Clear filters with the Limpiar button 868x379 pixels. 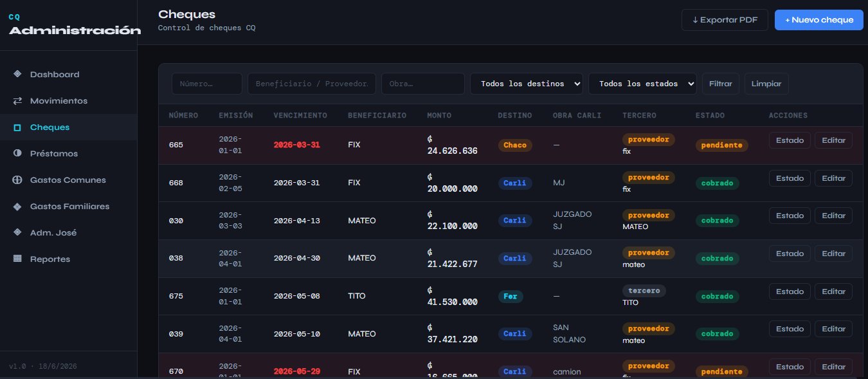(x=766, y=84)
